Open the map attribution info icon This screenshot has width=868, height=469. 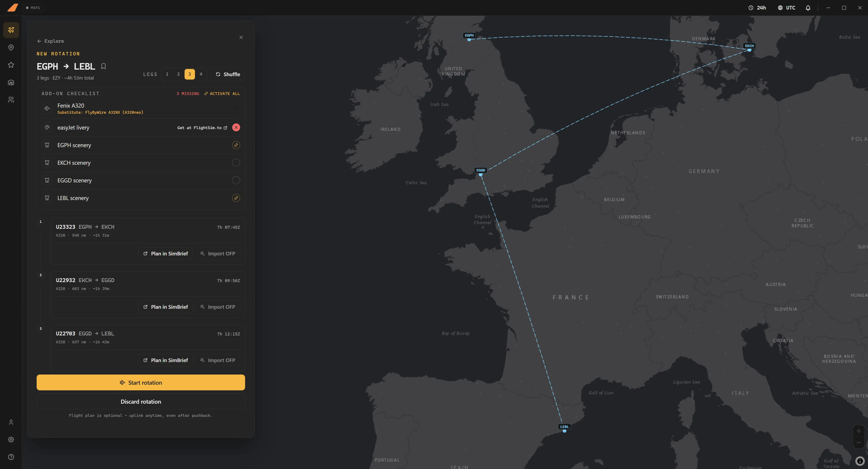pos(860,461)
